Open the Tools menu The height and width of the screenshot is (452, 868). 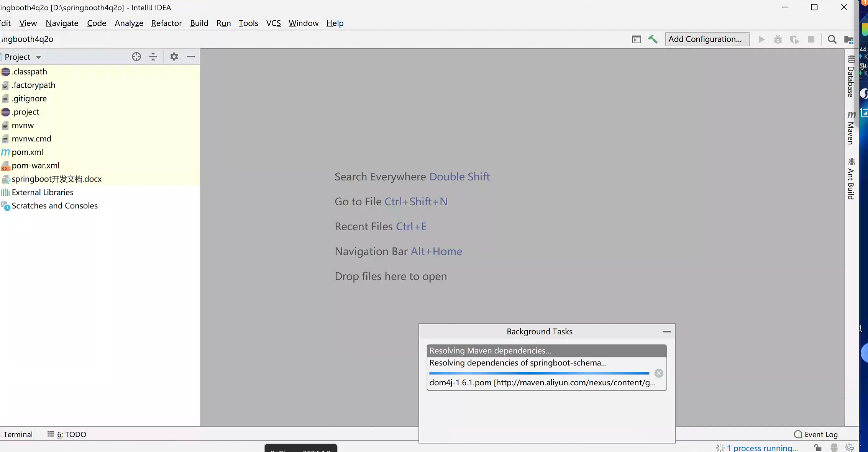point(248,23)
